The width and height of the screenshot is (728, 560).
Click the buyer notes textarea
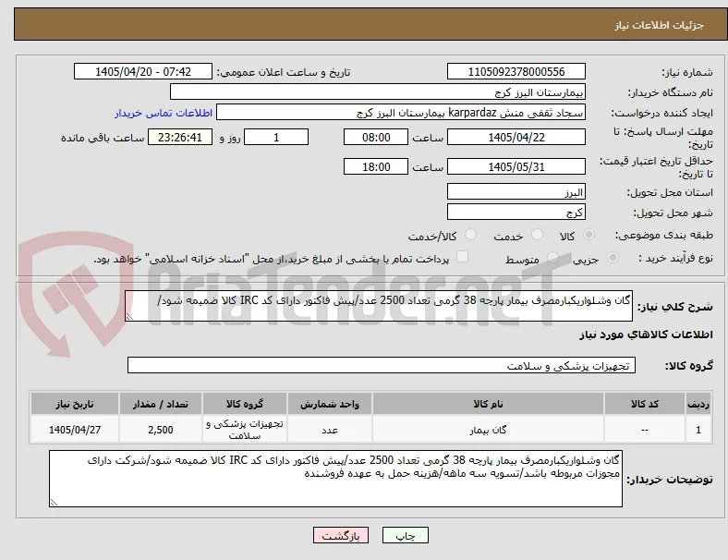(335, 479)
